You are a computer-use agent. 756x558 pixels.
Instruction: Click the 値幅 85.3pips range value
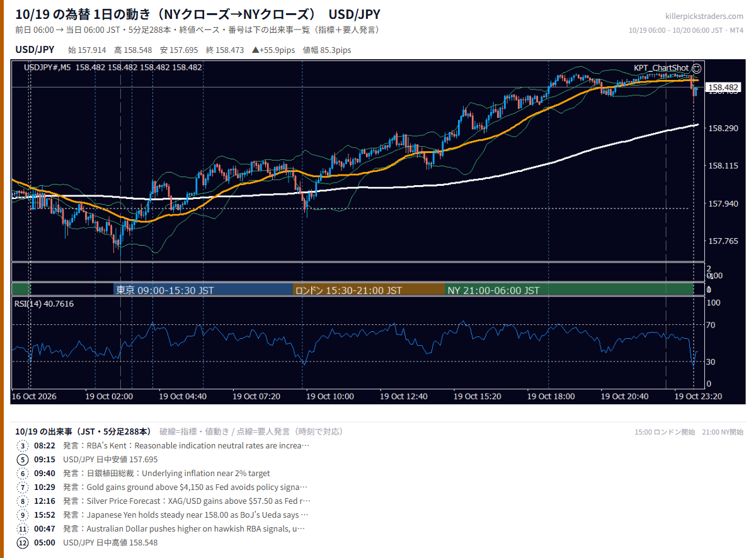point(327,50)
